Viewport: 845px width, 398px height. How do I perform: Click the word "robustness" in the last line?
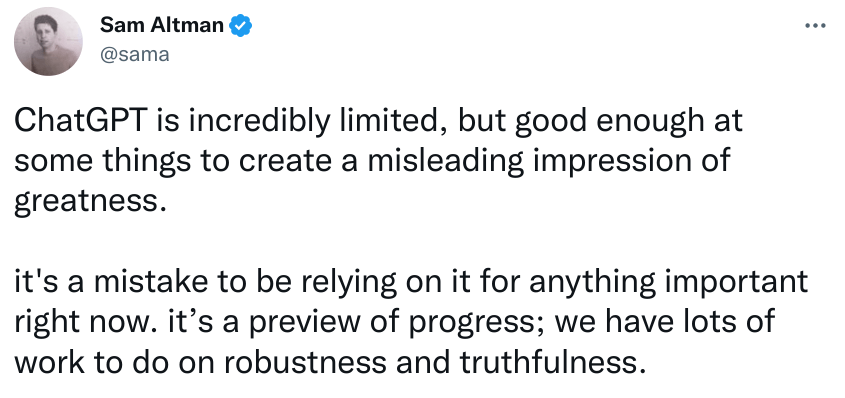click(306, 362)
